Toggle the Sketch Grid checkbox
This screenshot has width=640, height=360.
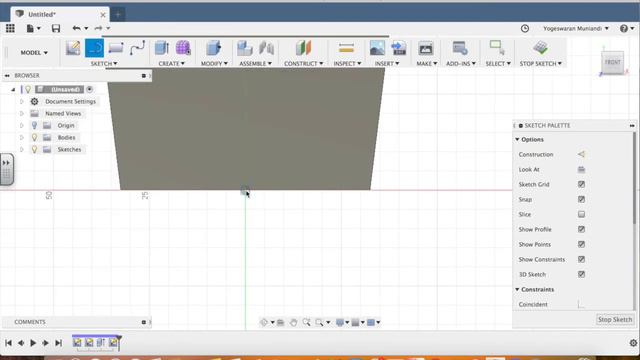click(x=581, y=184)
